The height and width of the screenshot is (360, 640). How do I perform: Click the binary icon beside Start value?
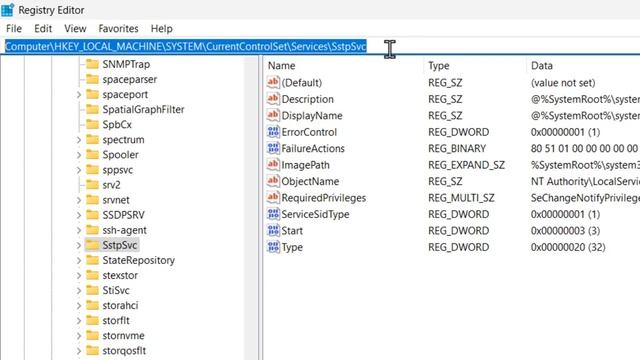pyautogui.click(x=273, y=230)
